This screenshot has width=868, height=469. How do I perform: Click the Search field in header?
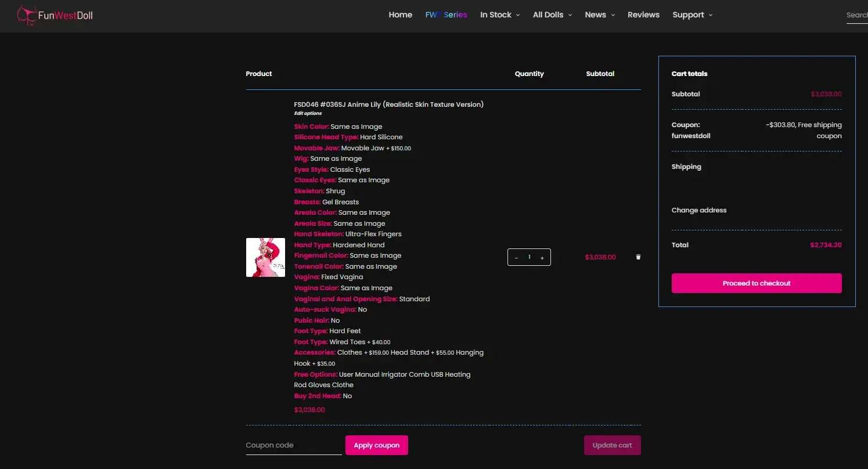tap(857, 15)
